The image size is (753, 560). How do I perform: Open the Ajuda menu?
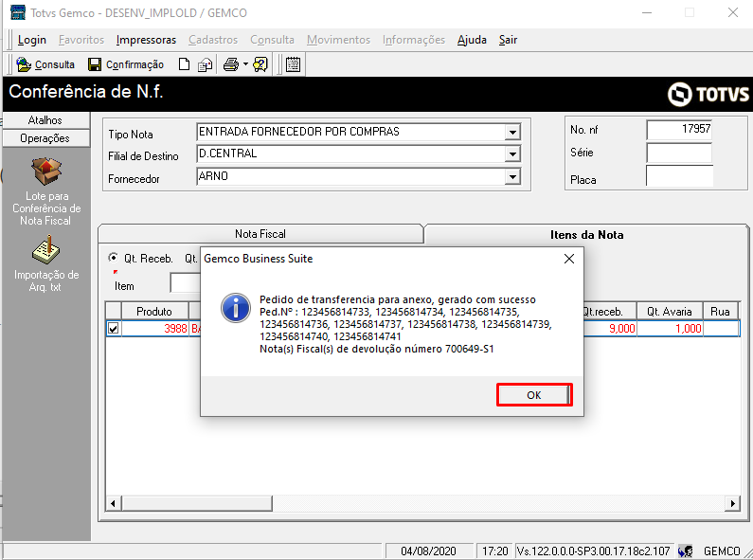pos(472,40)
